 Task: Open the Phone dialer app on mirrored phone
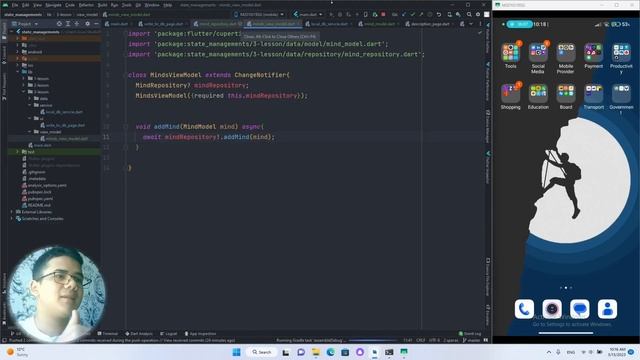click(x=524, y=309)
